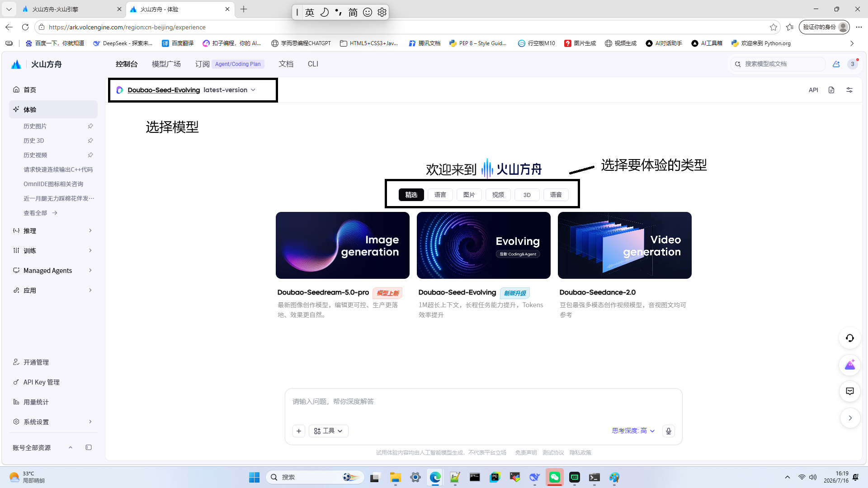Open API Key 管理 in the sidebar

[x=53, y=382]
